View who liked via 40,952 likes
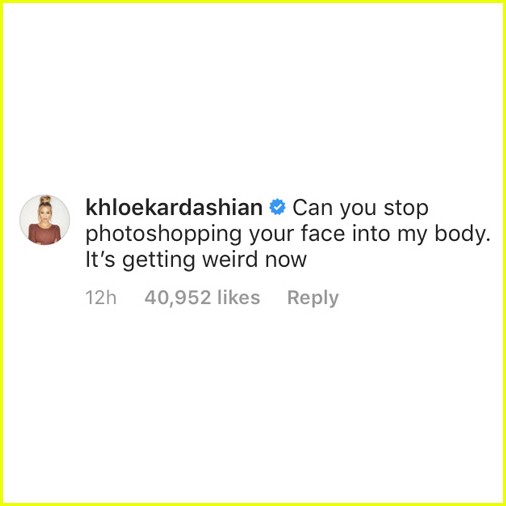The image size is (506, 506). tap(202, 297)
